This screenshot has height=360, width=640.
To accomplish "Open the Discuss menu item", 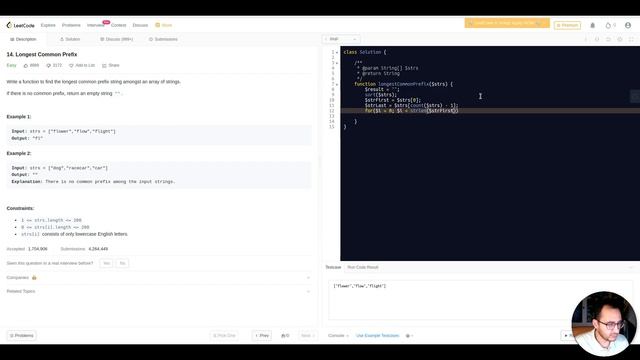I will coord(140,25).
